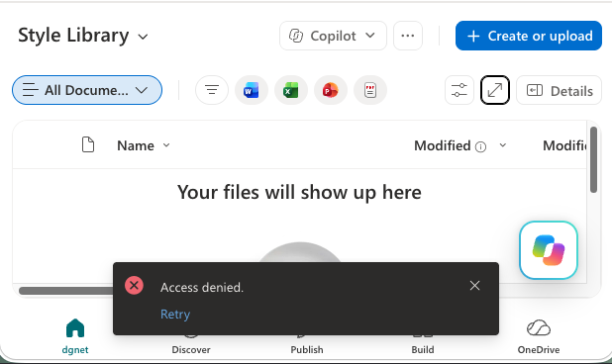This screenshot has height=364, width=612.
Task: Click the Modified column info icon
Action: 480,146
